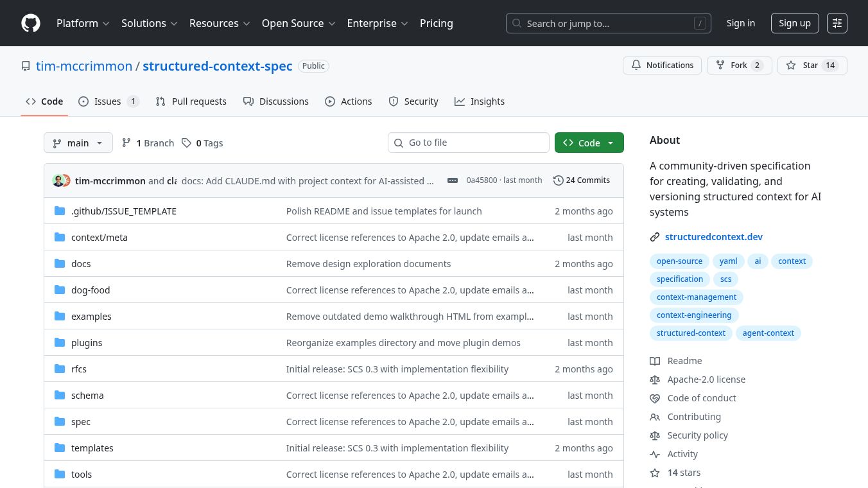Expand the Open Source menu

pyautogui.click(x=299, y=23)
